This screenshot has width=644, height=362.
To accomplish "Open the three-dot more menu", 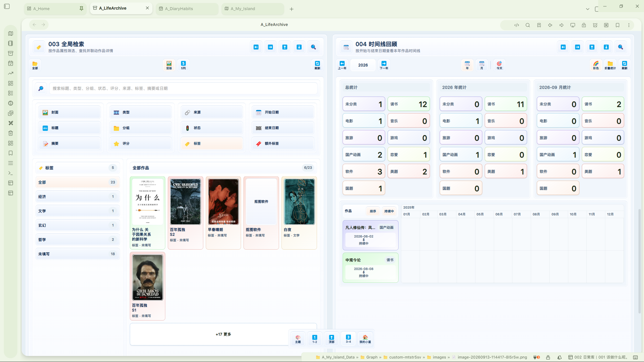I will [629, 25].
